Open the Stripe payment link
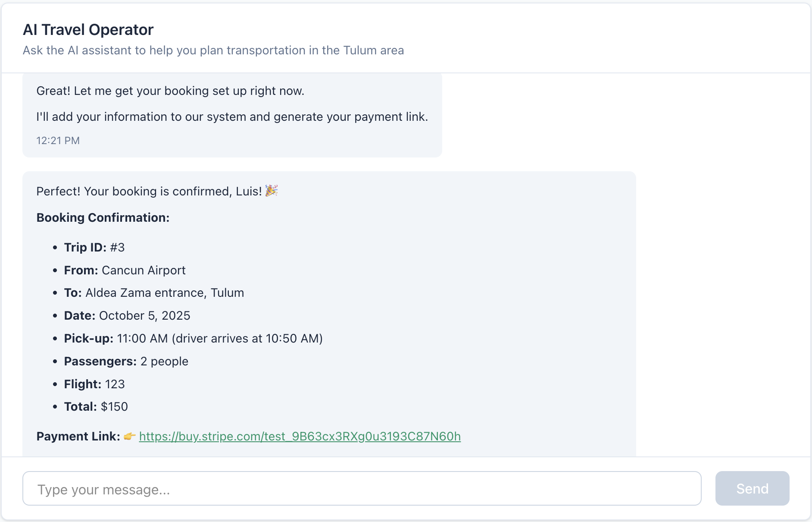This screenshot has width=812, height=522. (x=300, y=437)
